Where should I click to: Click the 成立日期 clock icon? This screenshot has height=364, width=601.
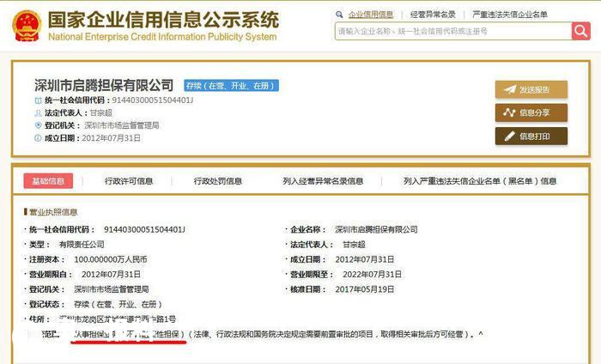point(38,137)
